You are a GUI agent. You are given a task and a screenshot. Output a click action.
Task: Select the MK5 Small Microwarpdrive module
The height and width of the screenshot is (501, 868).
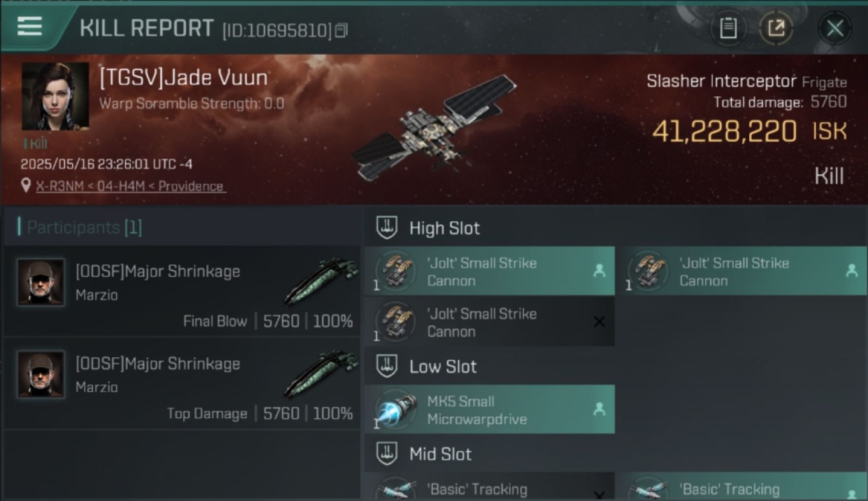click(x=489, y=409)
